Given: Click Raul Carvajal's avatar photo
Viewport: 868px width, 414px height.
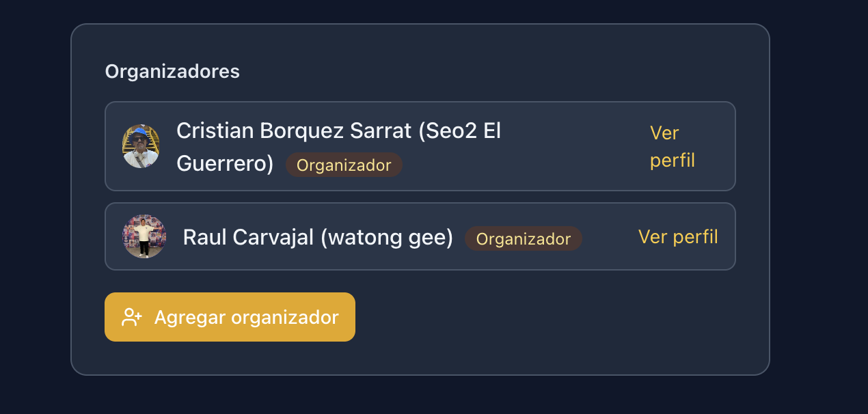Looking at the screenshot, I should coord(144,236).
